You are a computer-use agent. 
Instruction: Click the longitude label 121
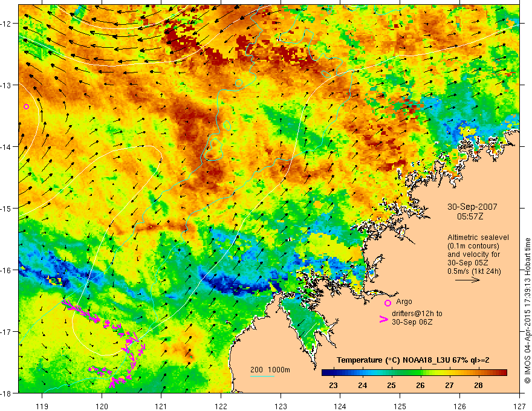point(161,406)
